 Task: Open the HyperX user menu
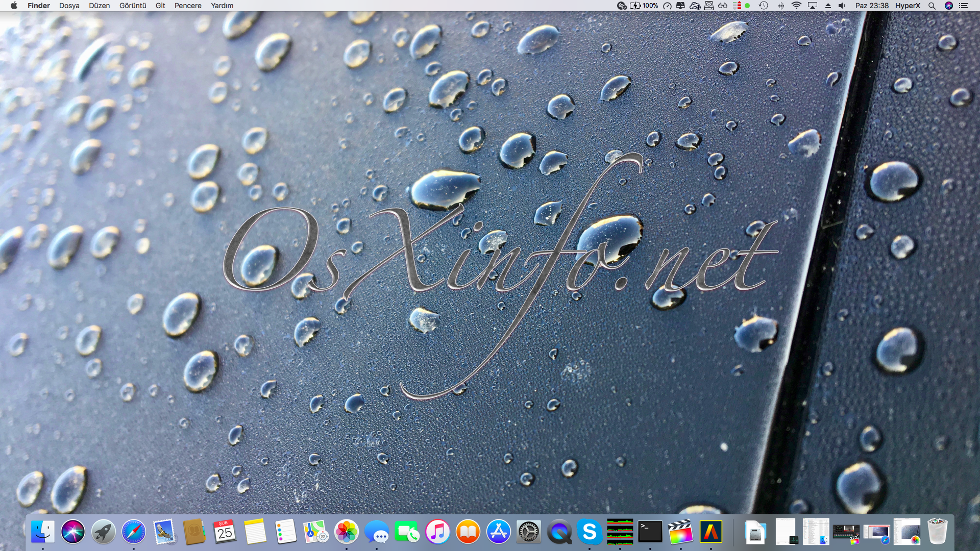[x=908, y=6]
